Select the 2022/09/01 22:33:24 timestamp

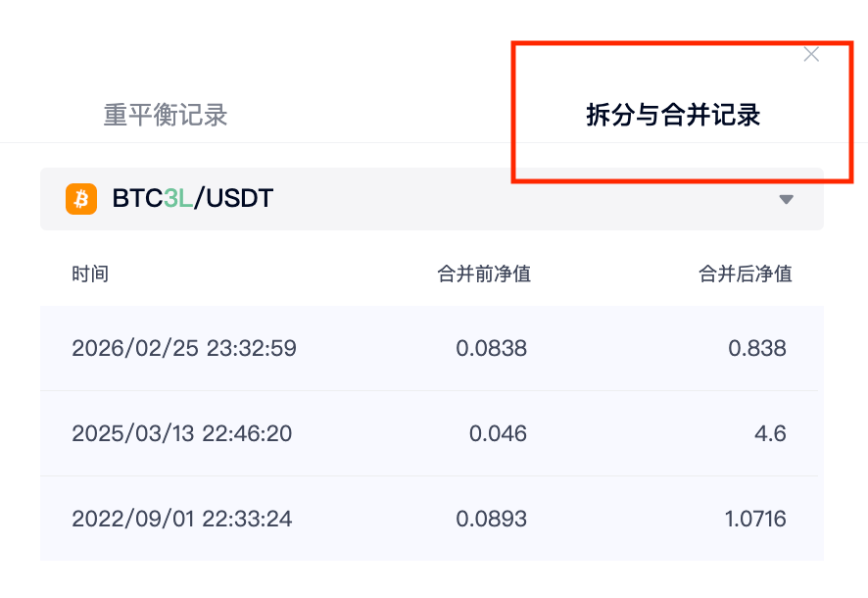(x=182, y=519)
